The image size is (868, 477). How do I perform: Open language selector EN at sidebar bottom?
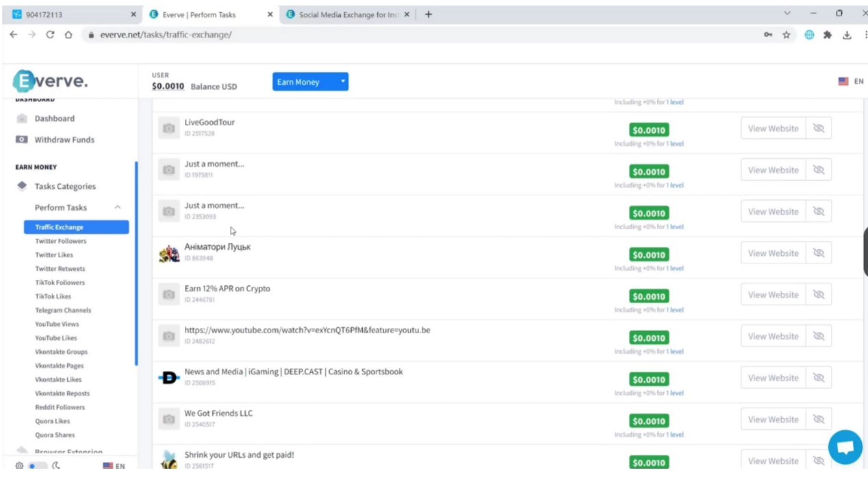(114, 466)
